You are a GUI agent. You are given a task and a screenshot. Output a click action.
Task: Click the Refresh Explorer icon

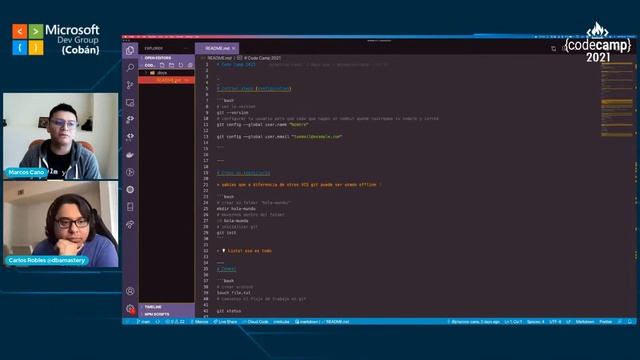tap(181, 65)
